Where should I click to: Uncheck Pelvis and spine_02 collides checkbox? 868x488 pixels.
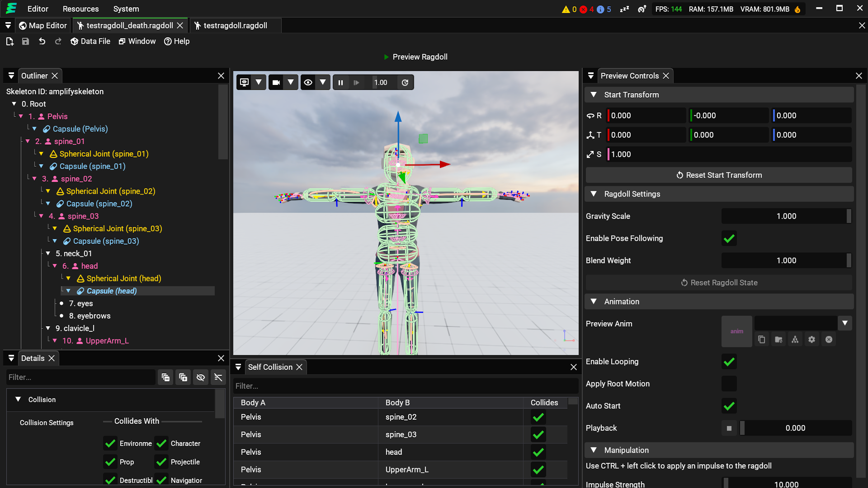[x=538, y=417]
